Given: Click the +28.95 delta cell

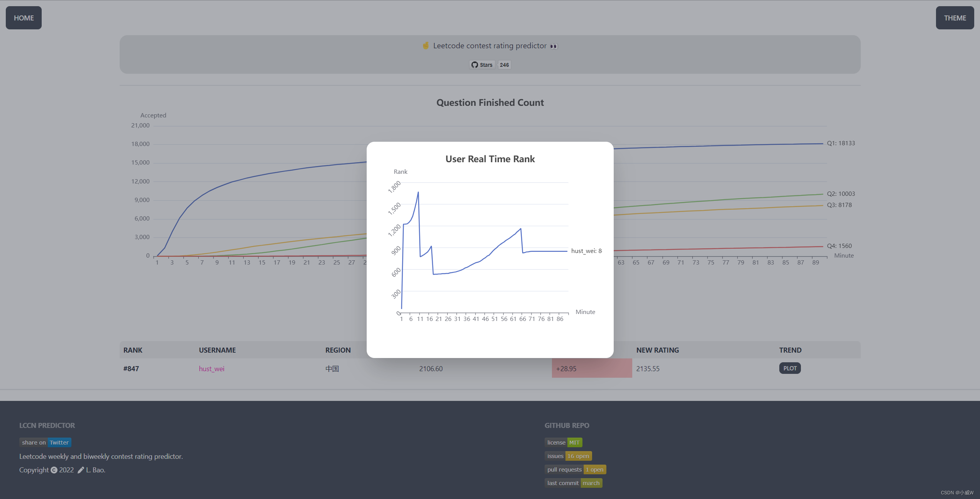Looking at the screenshot, I should pyautogui.click(x=592, y=368).
